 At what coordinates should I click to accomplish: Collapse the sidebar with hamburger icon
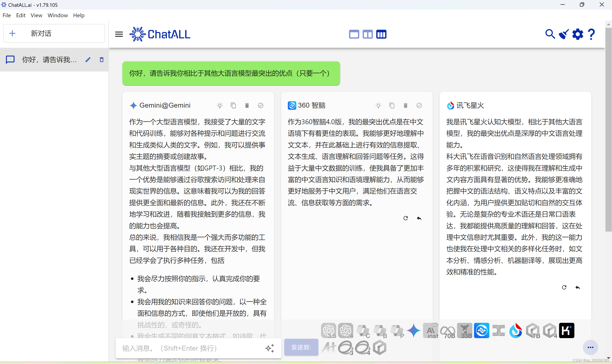[x=119, y=34]
